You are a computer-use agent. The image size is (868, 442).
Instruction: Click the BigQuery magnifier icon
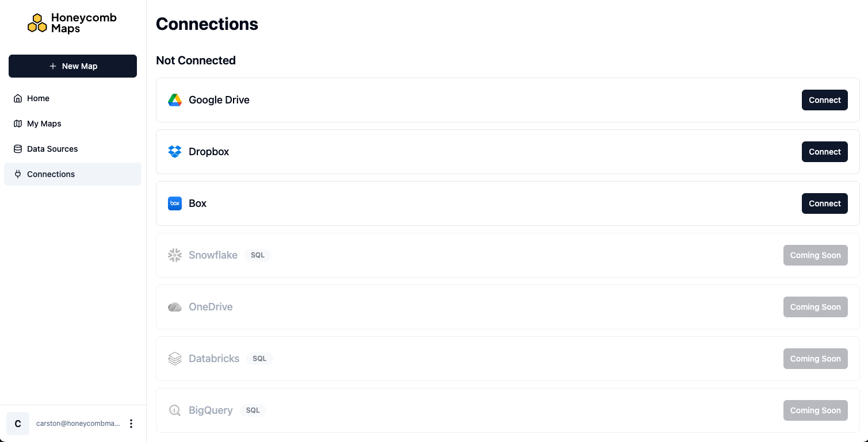(175, 410)
